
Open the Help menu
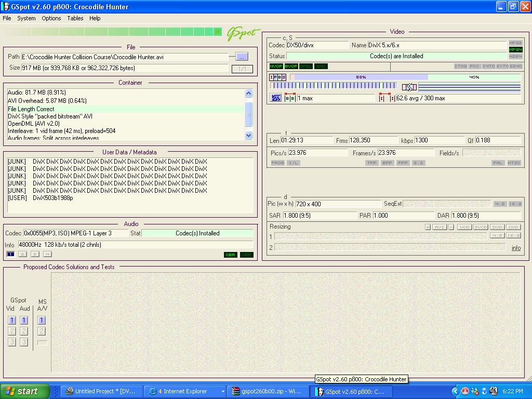click(95, 18)
